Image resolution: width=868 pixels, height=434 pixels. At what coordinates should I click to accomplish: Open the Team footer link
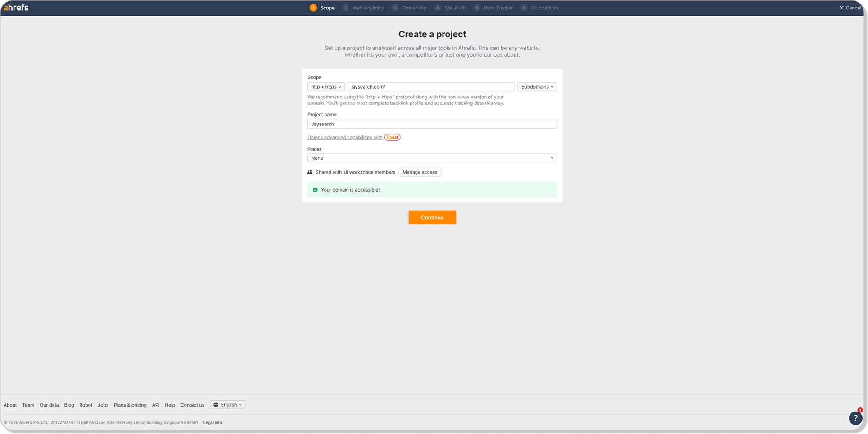pos(28,405)
